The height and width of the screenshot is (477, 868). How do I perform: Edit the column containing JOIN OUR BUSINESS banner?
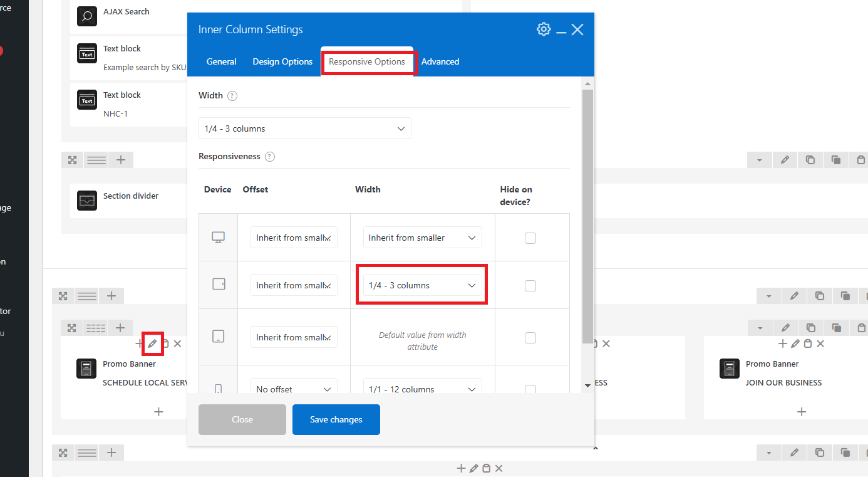(795, 343)
